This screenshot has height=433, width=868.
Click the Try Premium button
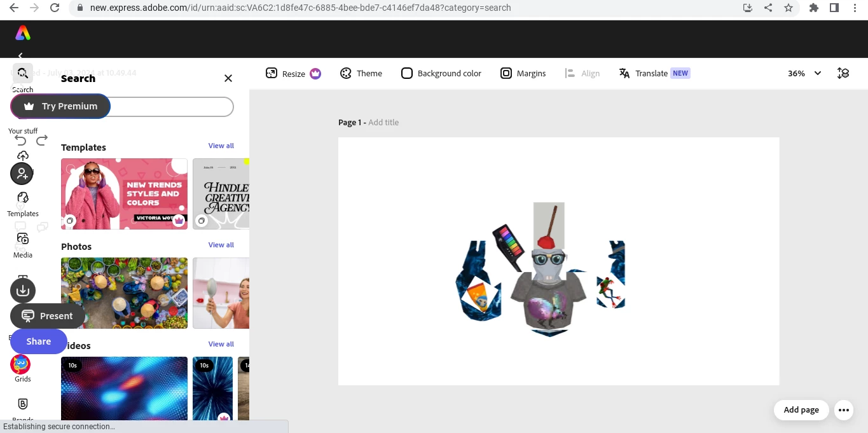coord(60,106)
